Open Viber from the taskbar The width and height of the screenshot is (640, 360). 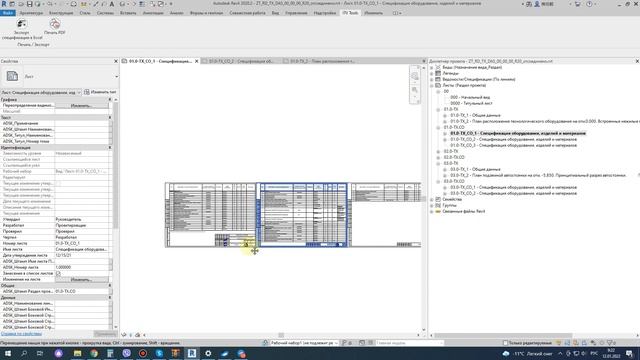(x=127, y=353)
